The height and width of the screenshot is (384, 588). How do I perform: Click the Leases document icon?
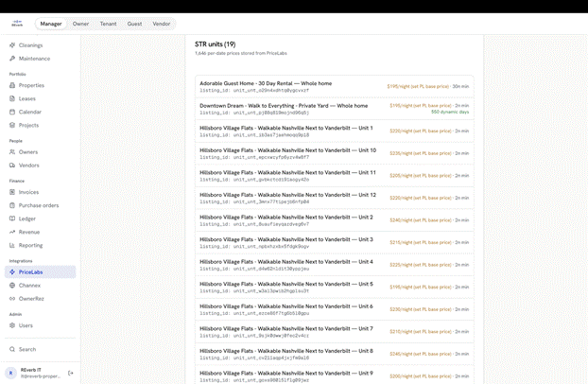12,98
